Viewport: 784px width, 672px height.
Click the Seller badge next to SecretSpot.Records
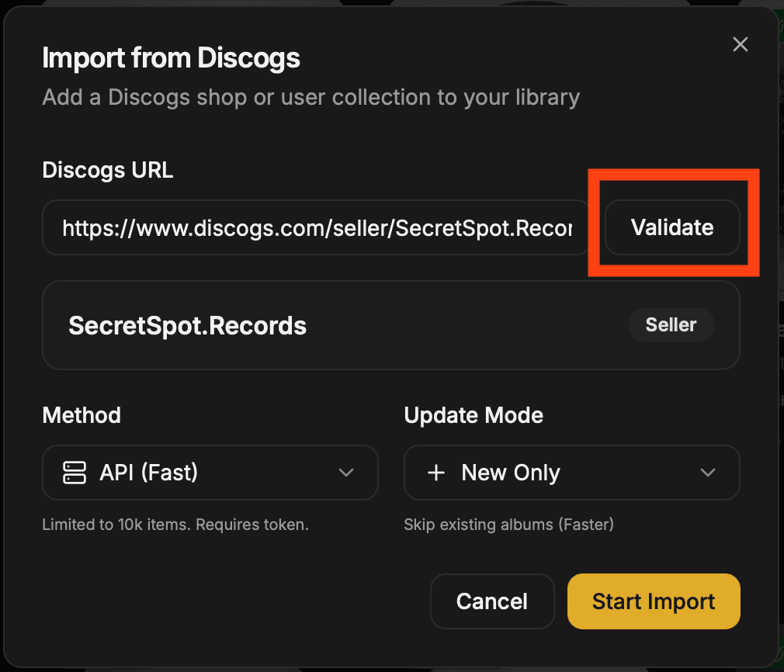click(x=671, y=325)
